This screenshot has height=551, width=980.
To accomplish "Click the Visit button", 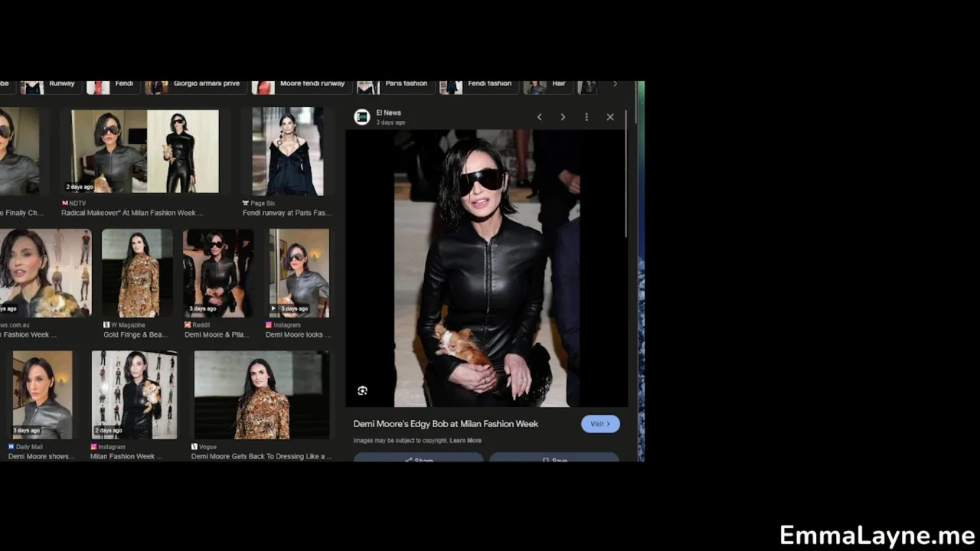I will [x=600, y=424].
